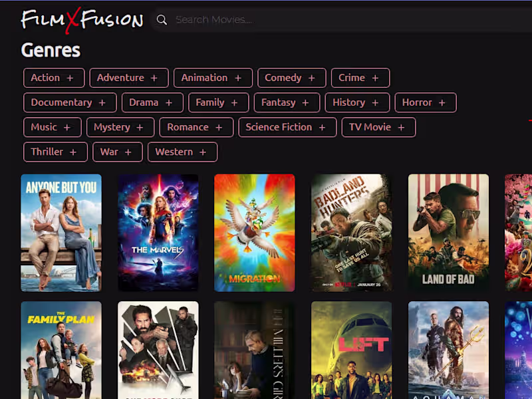This screenshot has width=532, height=399.
Task: Choose the Fantasy genre tag
Action: pos(287,102)
